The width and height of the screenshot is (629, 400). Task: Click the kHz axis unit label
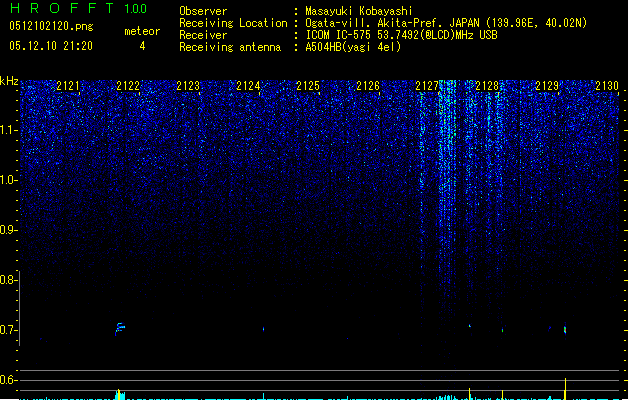9,81
